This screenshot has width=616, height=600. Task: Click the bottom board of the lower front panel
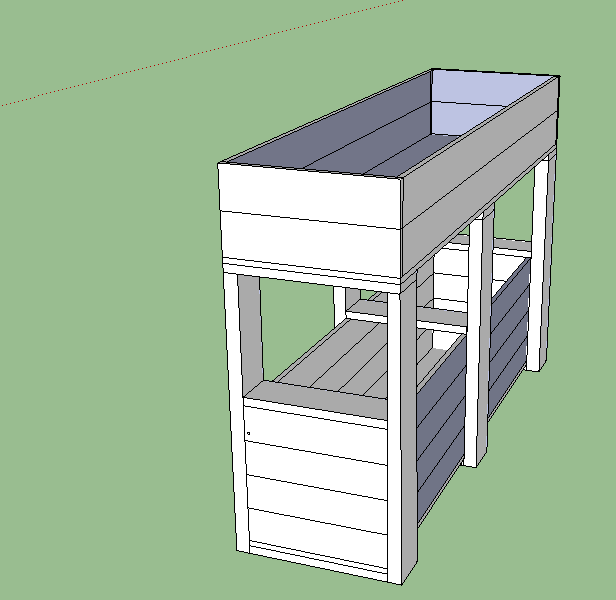(315, 530)
